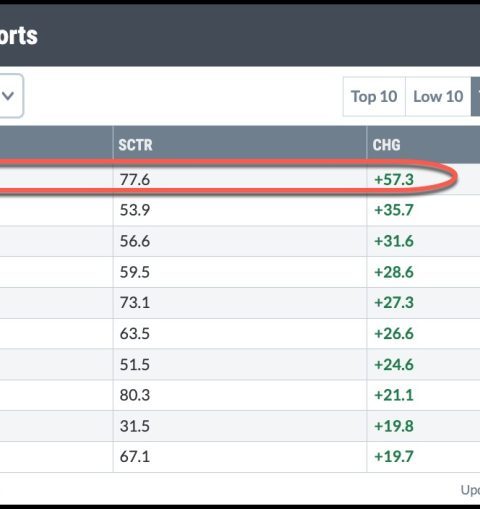Select the row with SCTR 59.5
This screenshot has width=480, height=509.
pyautogui.click(x=240, y=272)
